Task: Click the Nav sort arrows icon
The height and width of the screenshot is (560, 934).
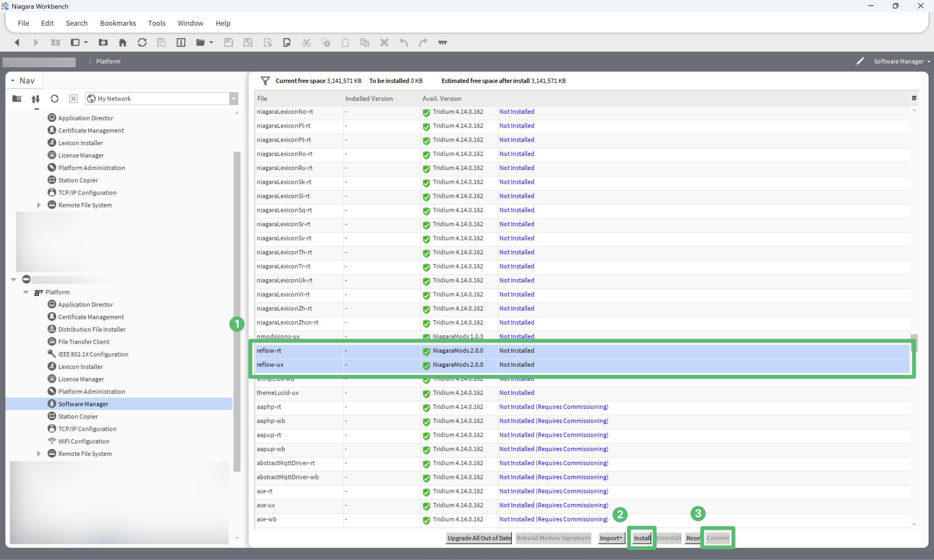Action: 35,98
